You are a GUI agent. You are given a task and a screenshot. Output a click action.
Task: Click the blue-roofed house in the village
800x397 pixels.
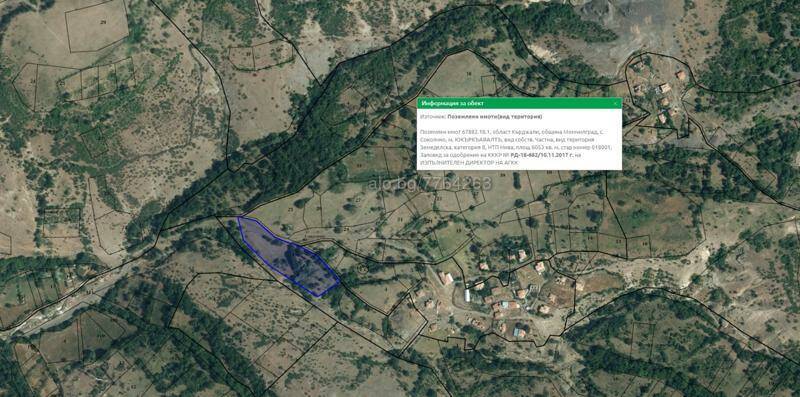coord(519,333)
